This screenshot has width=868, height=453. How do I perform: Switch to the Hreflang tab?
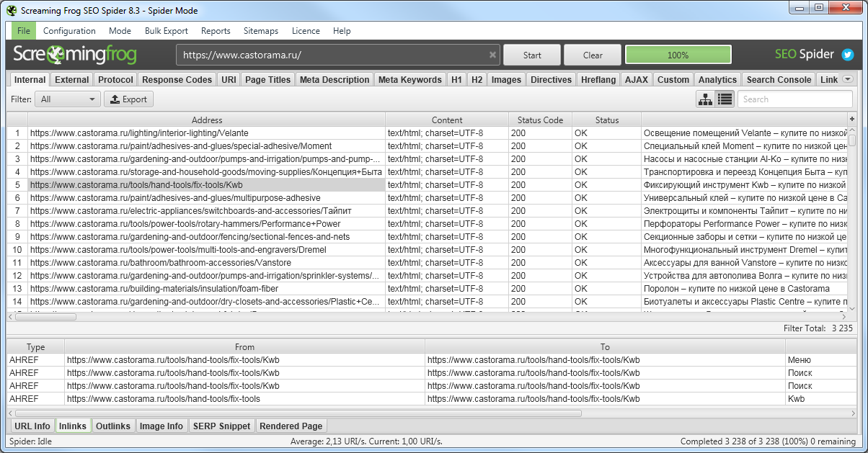[598, 80]
